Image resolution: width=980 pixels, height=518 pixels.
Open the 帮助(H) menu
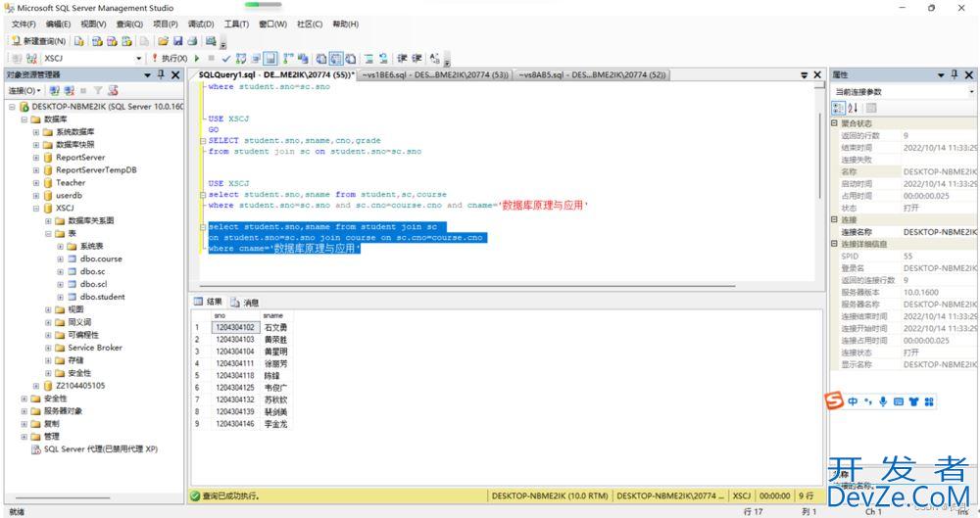346,24
